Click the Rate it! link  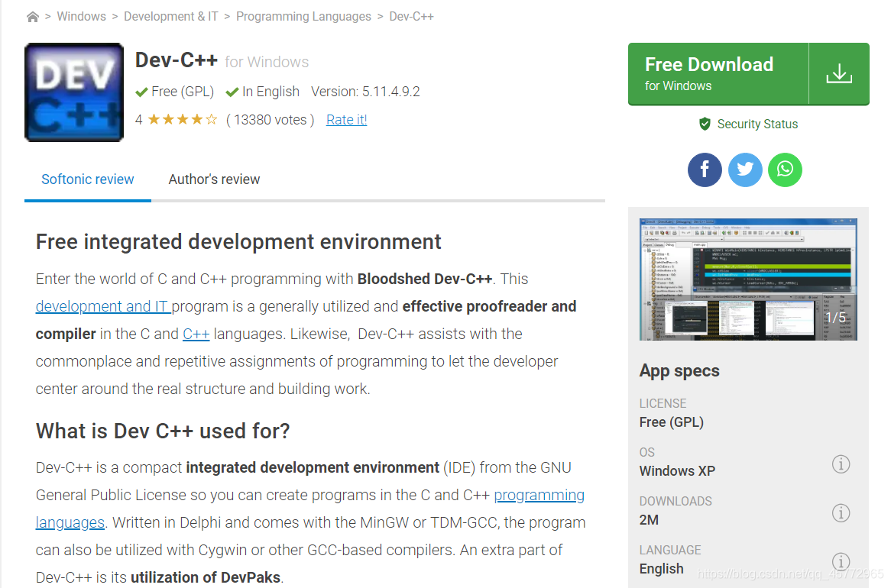pos(347,120)
